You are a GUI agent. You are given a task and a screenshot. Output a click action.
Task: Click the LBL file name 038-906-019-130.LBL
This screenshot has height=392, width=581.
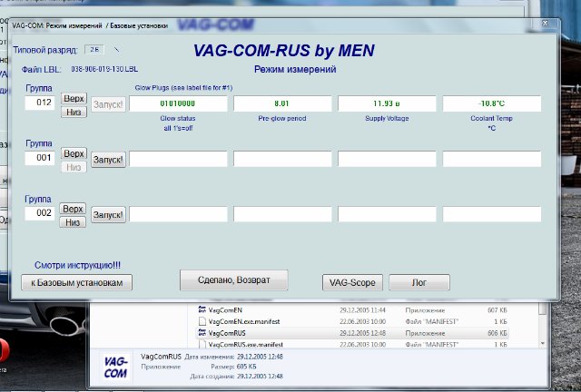(x=104, y=69)
